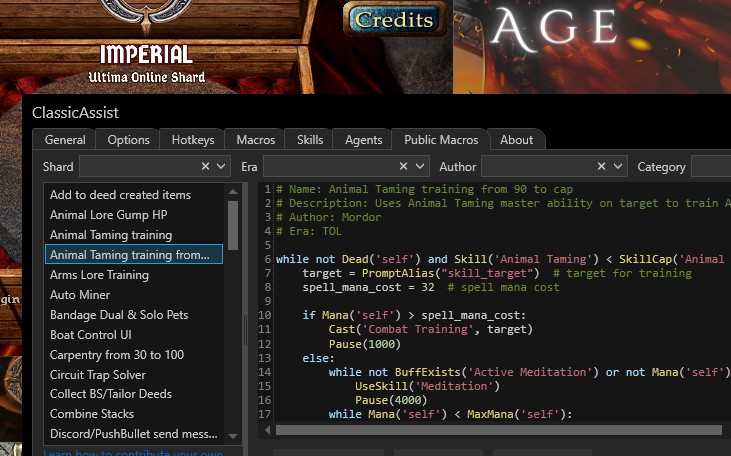The width and height of the screenshot is (731, 456).
Task: Go to the Macros tab
Action: [255, 140]
